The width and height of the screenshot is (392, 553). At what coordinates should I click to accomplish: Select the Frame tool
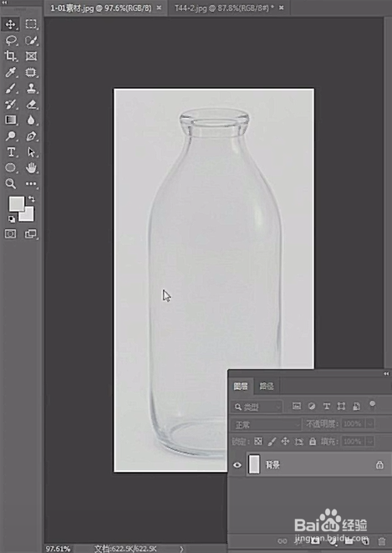click(31, 56)
